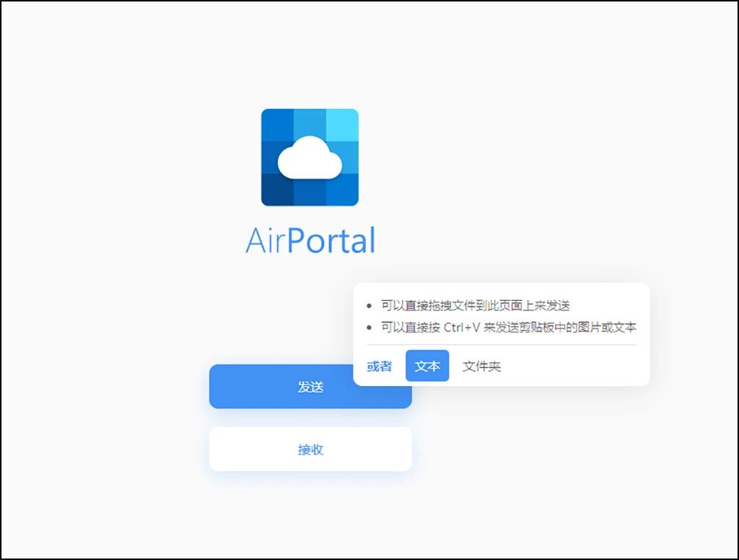Select the highlighted 文本 option
Screen dimensions: 739x560
pyautogui.click(x=427, y=366)
